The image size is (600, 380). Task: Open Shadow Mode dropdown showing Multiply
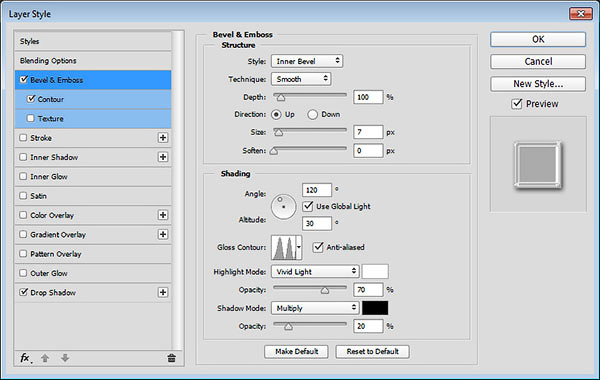pyautogui.click(x=315, y=308)
